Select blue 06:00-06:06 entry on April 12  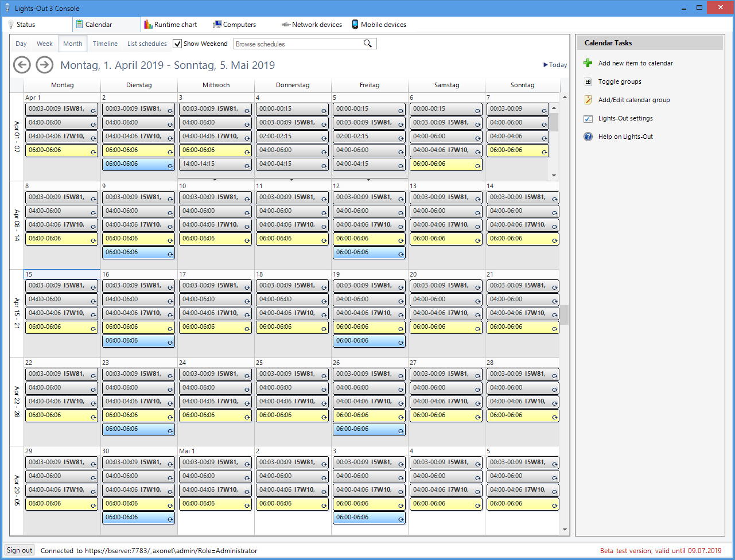click(x=369, y=252)
